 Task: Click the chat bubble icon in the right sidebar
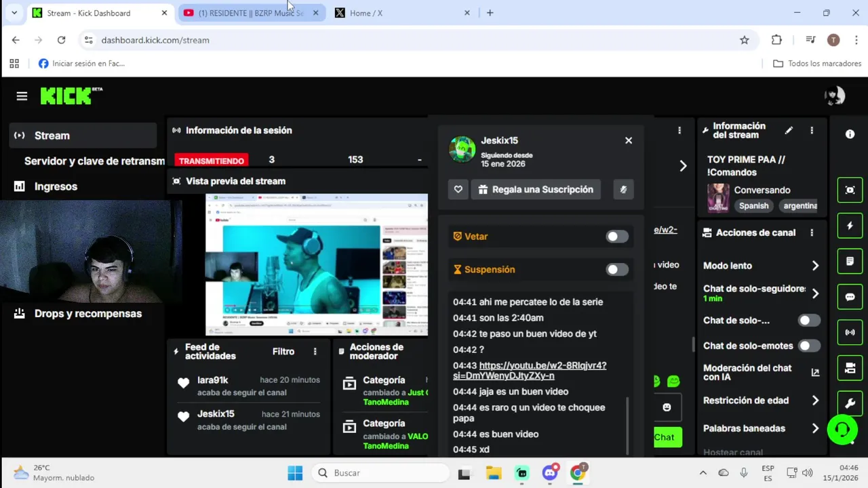click(850, 297)
